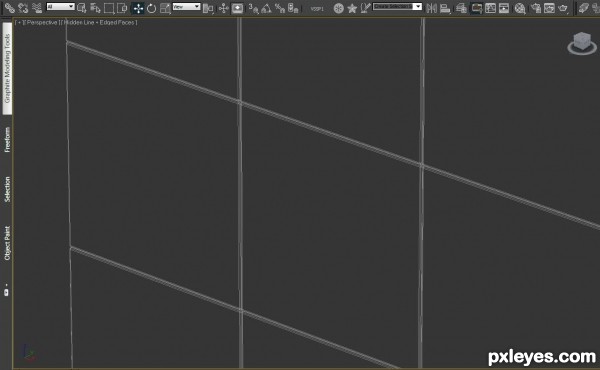600x370 pixels.
Task: Click the round wheel plugin icon
Action: (338, 8)
